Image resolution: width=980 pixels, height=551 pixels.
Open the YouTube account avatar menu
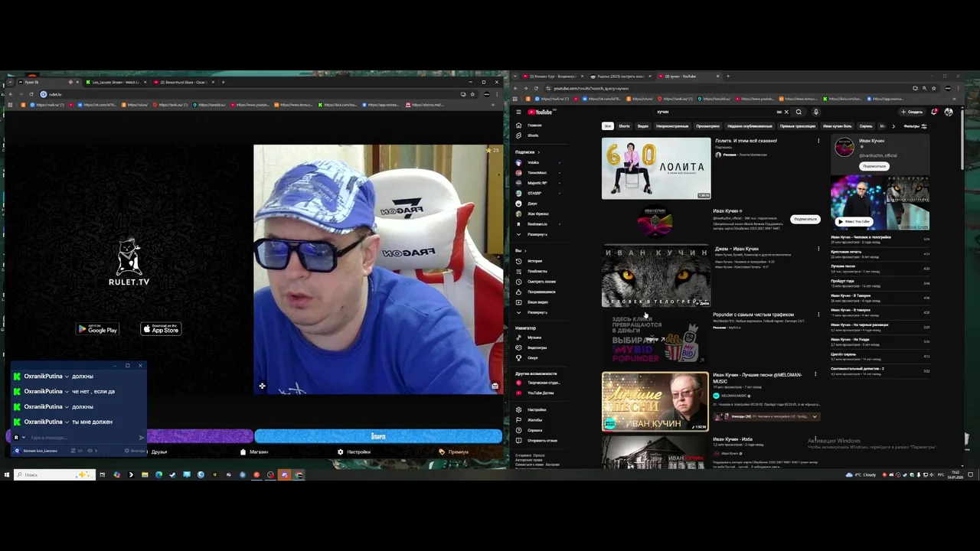[x=949, y=112]
